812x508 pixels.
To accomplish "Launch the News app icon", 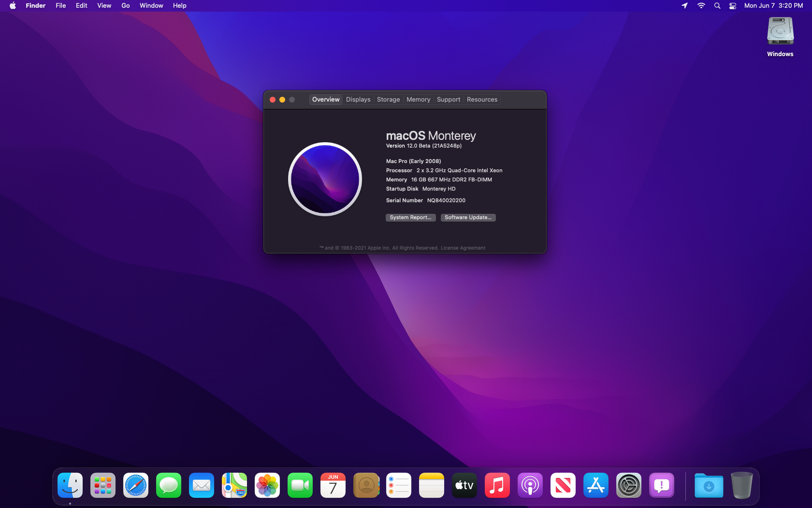I will tap(563, 485).
